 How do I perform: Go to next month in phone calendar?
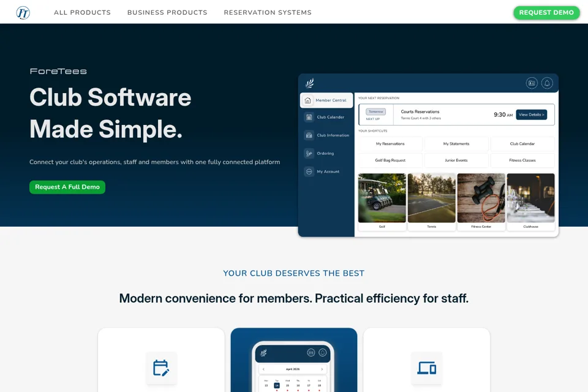click(322, 369)
